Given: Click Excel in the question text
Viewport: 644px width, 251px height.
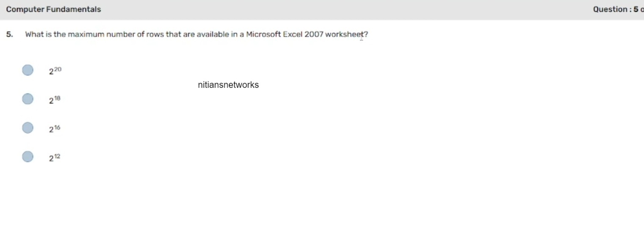Looking at the screenshot, I should [293, 34].
